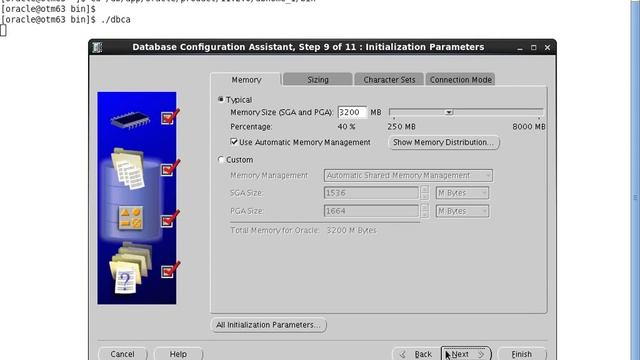Image resolution: width=640 pixels, height=360 pixels.
Task: Click the checkmark beside memory chip
Action: click(x=170, y=117)
